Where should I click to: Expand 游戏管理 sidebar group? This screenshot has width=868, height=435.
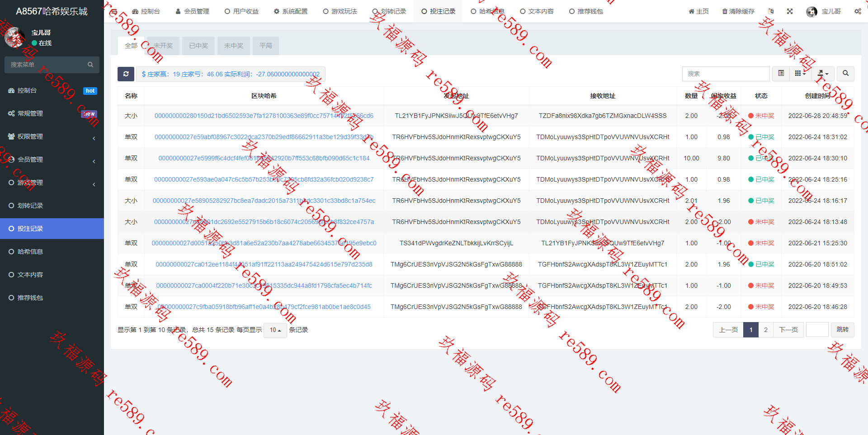coord(52,182)
